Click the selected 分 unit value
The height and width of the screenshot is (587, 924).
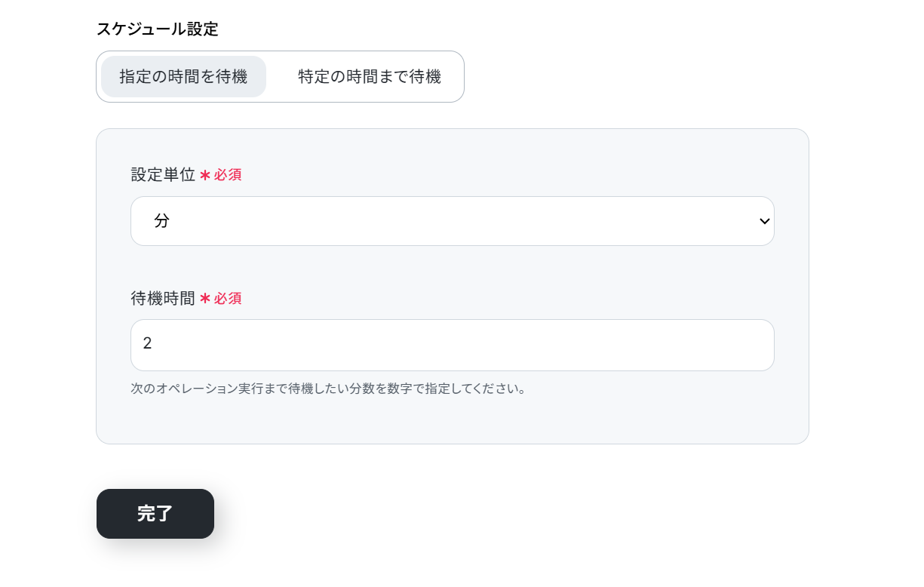[x=162, y=221]
